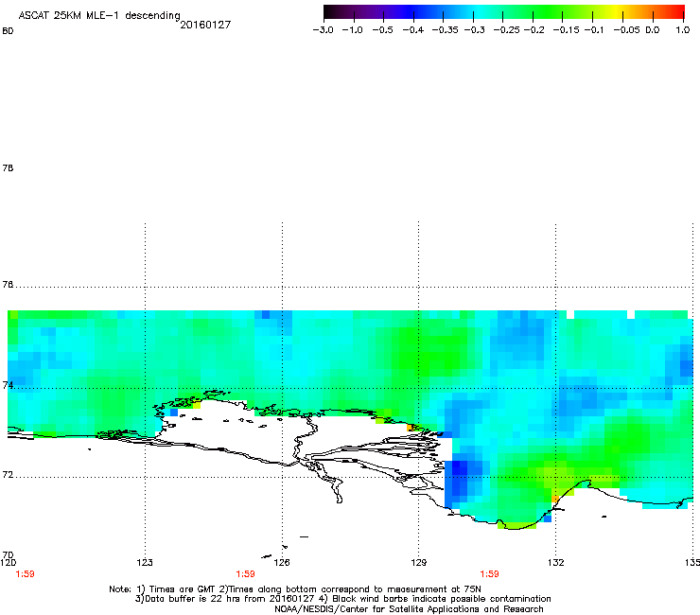Click the 80 latitude axis label
The height and width of the screenshot is (615, 700).
8,31
